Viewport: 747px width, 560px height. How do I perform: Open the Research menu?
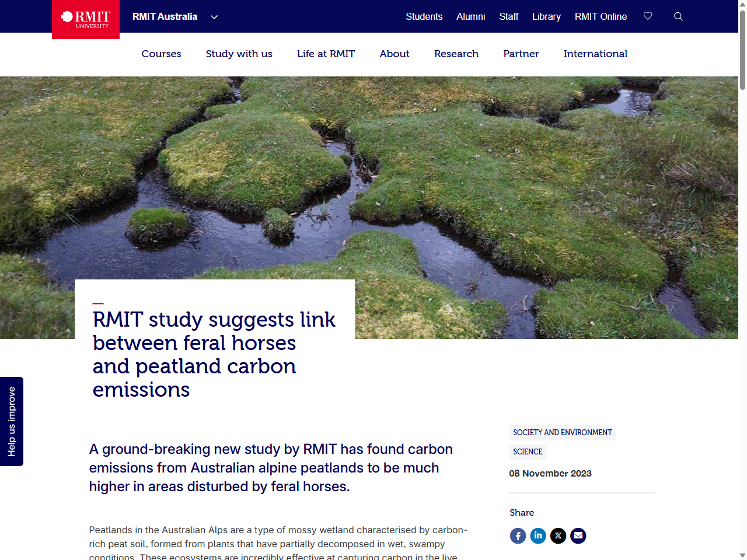point(456,54)
